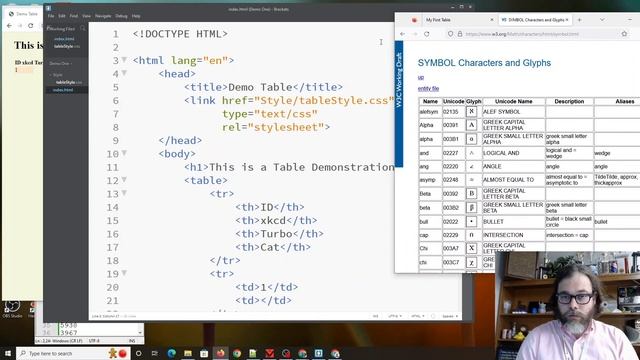Open tableStyle.css inside the Style folder
Image resolution: width=640 pixels, height=360 pixels.
click(69, 82)
